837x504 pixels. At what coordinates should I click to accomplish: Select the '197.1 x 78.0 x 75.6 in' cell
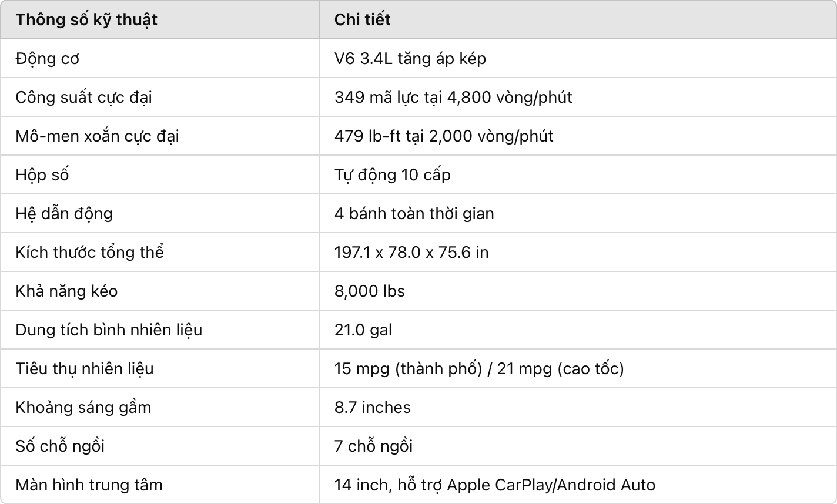click(x=411, y=253)
